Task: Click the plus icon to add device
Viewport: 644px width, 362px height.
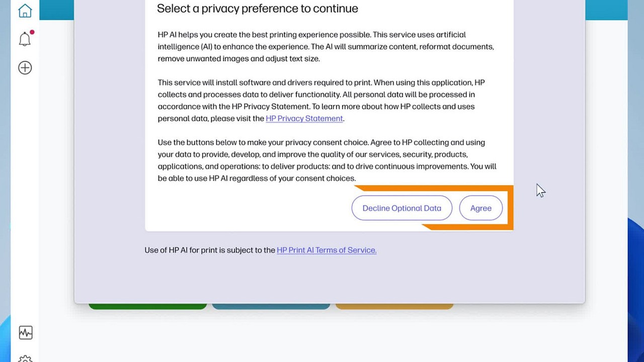Action: pos(25,68)
